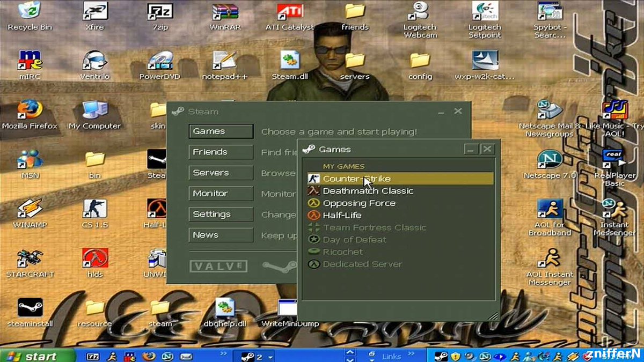Launch WinRAR from the desktop
The height and width of the screenshot is (362, 644).
tap(225, 16)
